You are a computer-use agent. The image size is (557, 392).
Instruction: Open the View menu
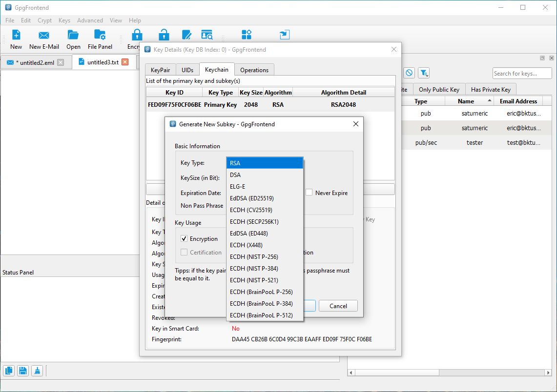(116, 20)
